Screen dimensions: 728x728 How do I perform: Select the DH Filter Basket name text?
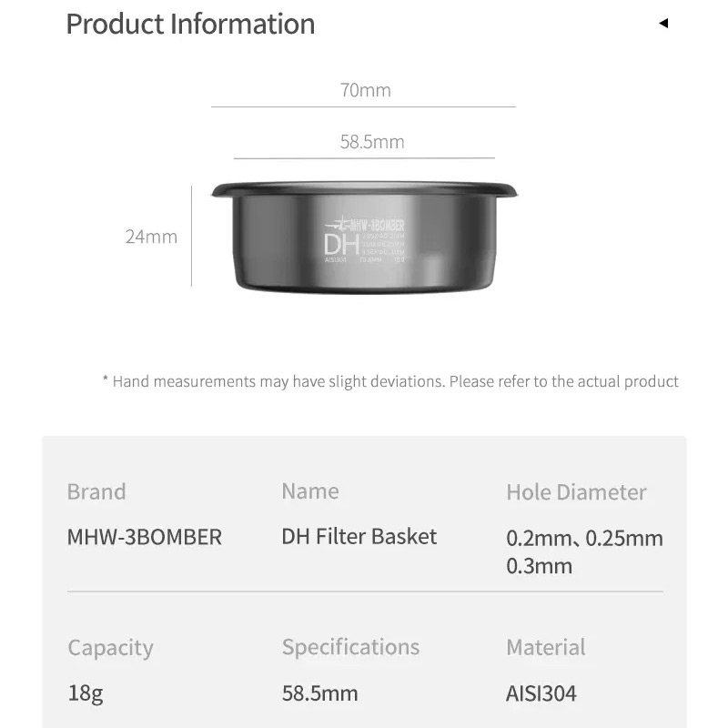pos(359,537)
